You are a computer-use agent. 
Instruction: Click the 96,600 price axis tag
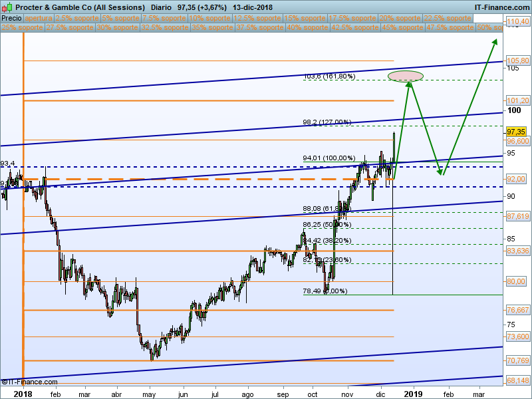(x=517, y=141)
